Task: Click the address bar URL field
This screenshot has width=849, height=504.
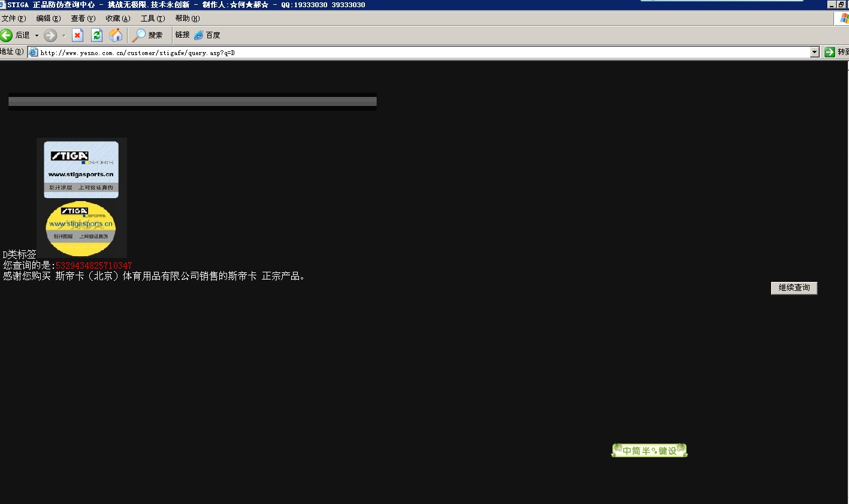Action: coord(424,53)
